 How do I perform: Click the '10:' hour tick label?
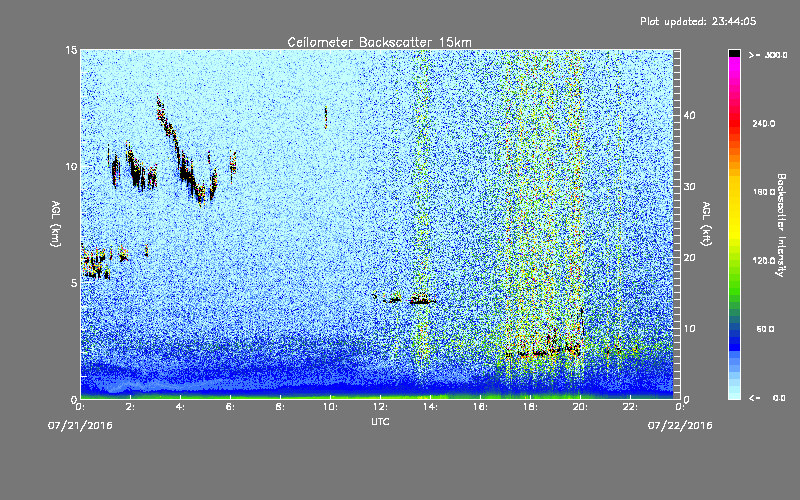[x=331, y=407]
